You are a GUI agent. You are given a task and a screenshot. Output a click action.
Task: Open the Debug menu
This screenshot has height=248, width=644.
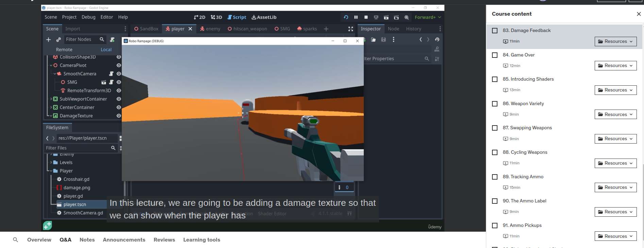pyautogui.click(x=88, y=17)
